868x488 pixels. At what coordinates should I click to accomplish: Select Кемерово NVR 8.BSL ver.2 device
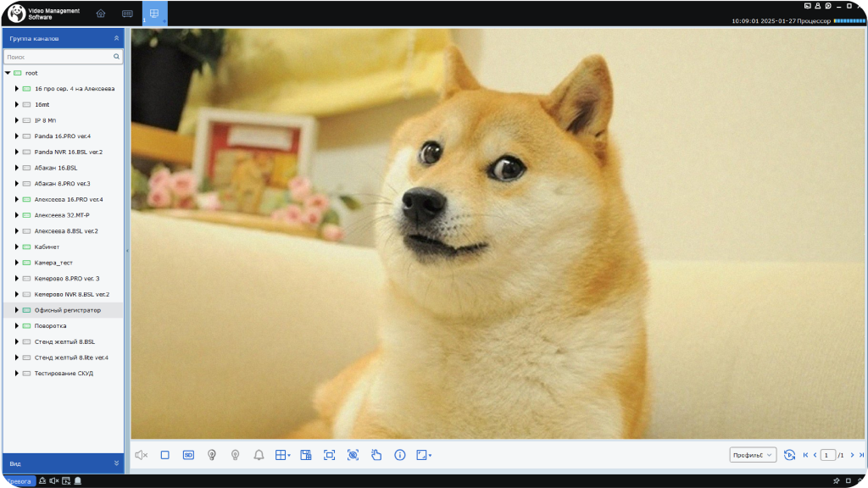(72, 294)
